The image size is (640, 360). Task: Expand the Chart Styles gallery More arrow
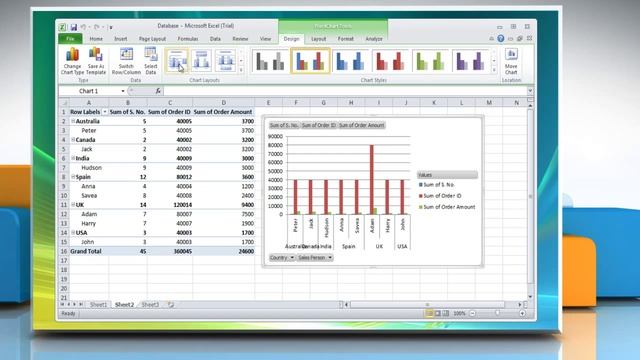click(494, 70)
